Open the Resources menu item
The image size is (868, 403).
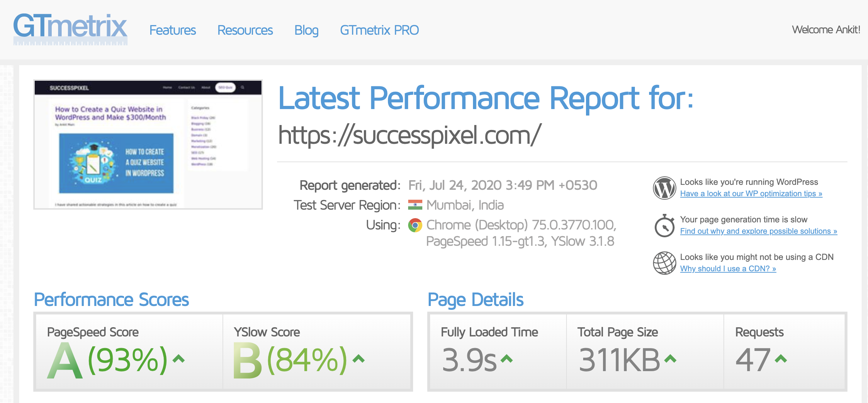click(x=245, y=30)
